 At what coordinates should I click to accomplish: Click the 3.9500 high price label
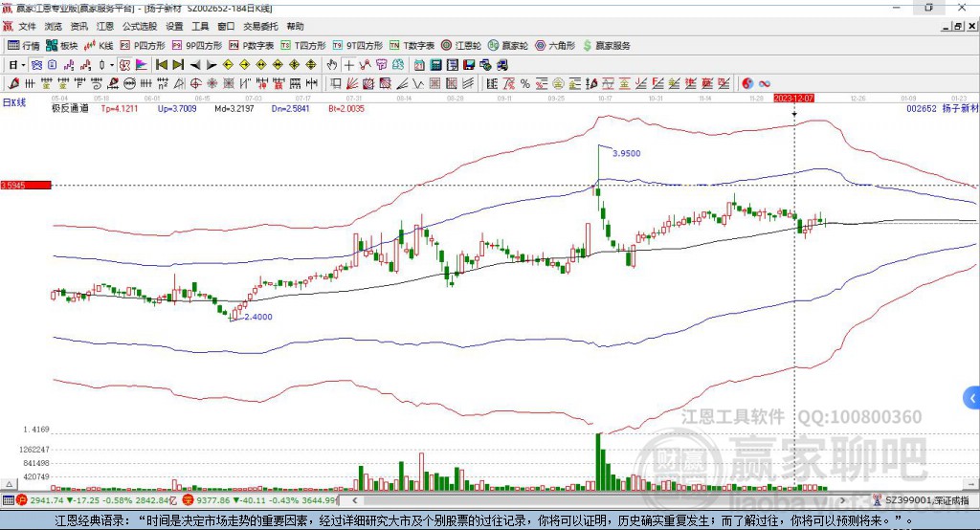(626, 153)
